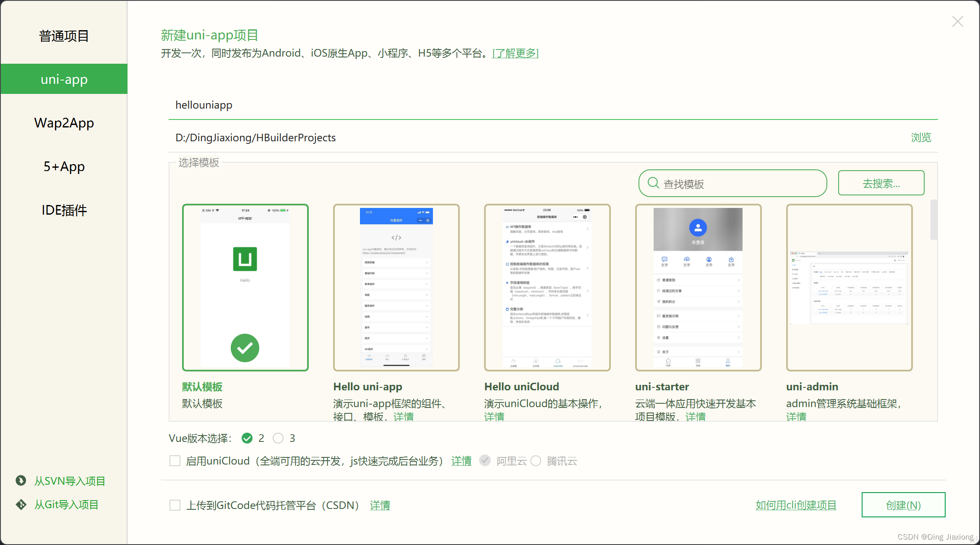Open the 如何用cli创建项目 link
The height and width of the screenshot is (545, 980).
(796, 505)
